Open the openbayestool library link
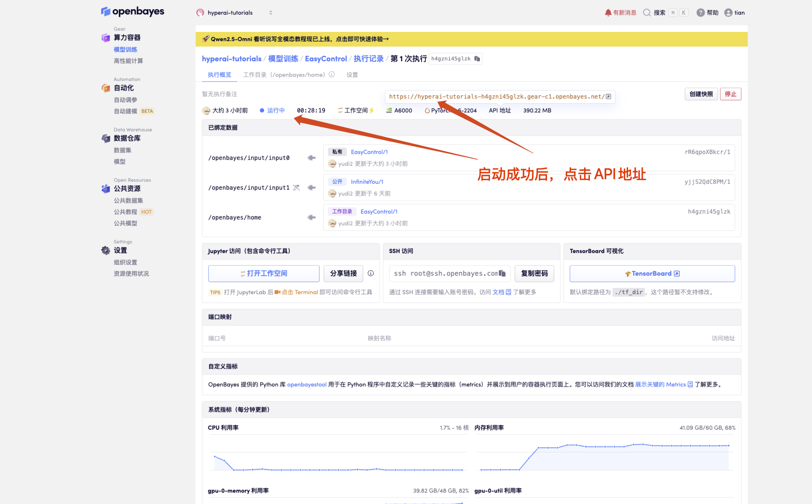The image size is (812, 504). 307,384
